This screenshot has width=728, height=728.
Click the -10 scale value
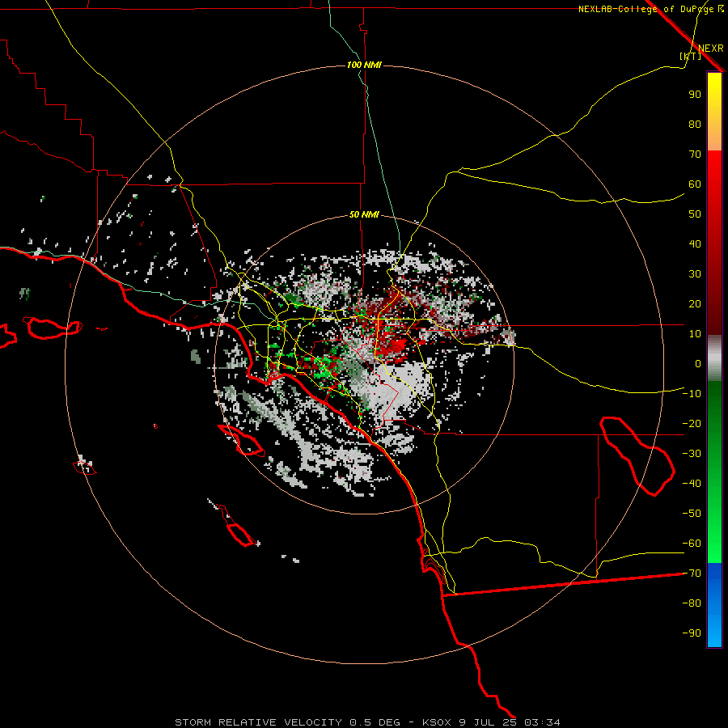(x=692, y=394)
